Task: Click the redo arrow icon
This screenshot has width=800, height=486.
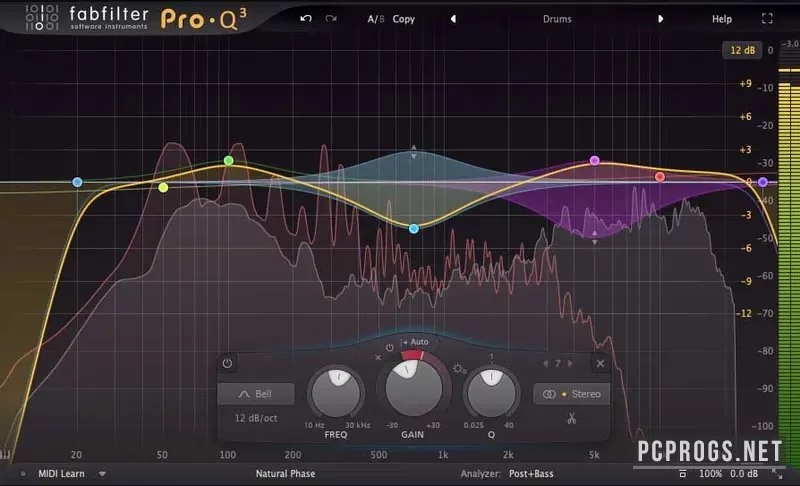Action: coord(331,19)
